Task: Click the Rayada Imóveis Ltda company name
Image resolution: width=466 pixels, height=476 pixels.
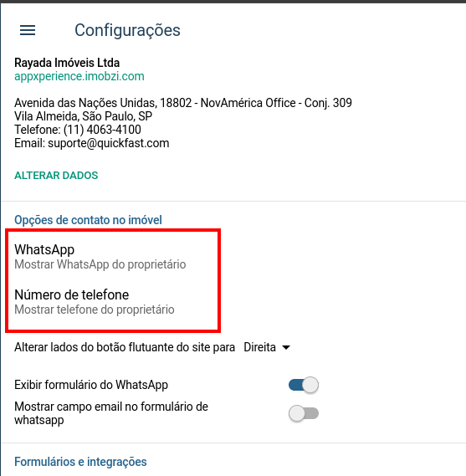Action: pyautogui.click(x=67, y=63)
